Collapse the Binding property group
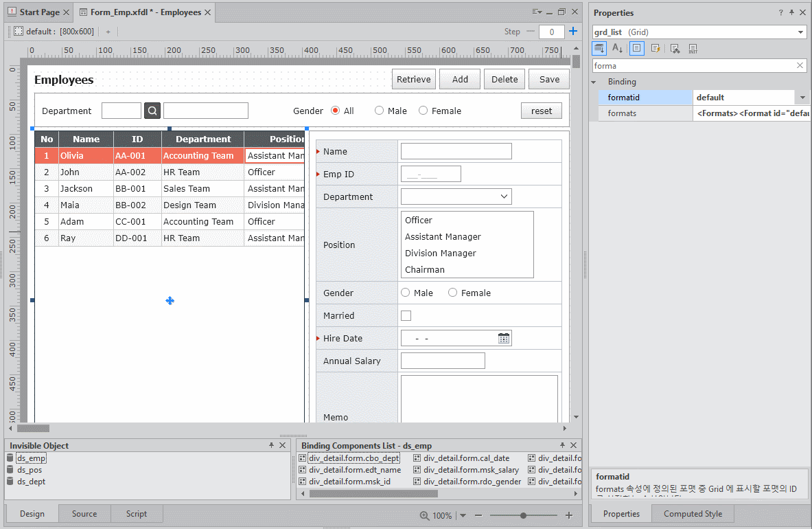This screenshot has height=529, width=812. [594, 82]
